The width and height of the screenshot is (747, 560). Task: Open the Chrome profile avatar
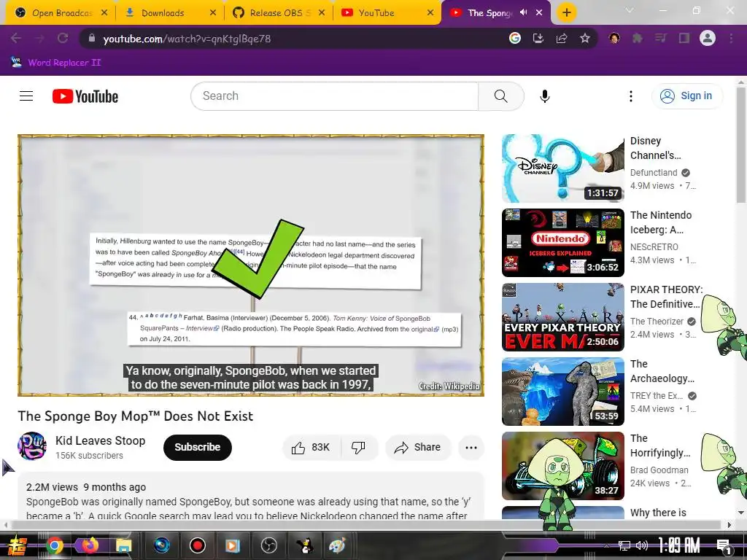click(x=708, y=38)
